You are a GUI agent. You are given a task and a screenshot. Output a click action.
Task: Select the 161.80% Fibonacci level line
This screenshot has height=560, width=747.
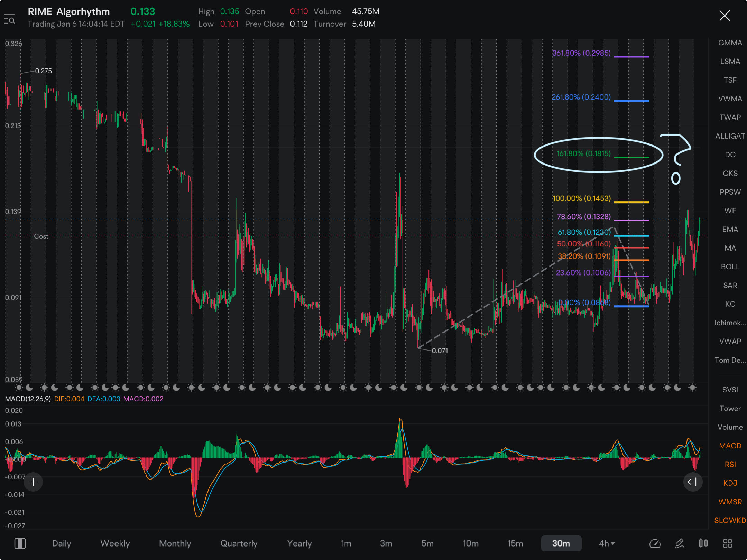[631, 157]
